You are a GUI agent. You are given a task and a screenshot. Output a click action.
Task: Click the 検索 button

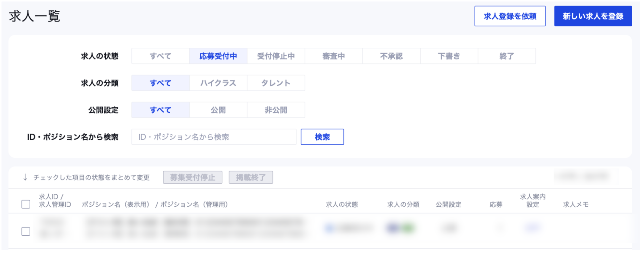pos(322,137)
